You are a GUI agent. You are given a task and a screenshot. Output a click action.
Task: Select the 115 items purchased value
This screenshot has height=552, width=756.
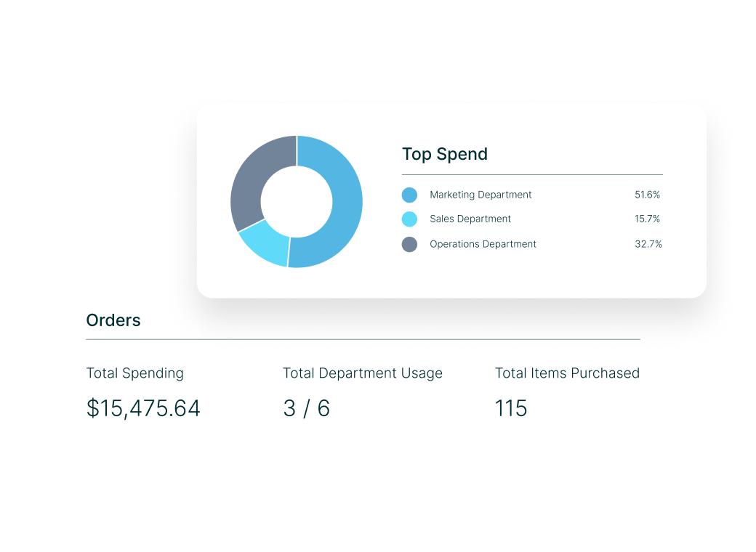click(511, 408)
